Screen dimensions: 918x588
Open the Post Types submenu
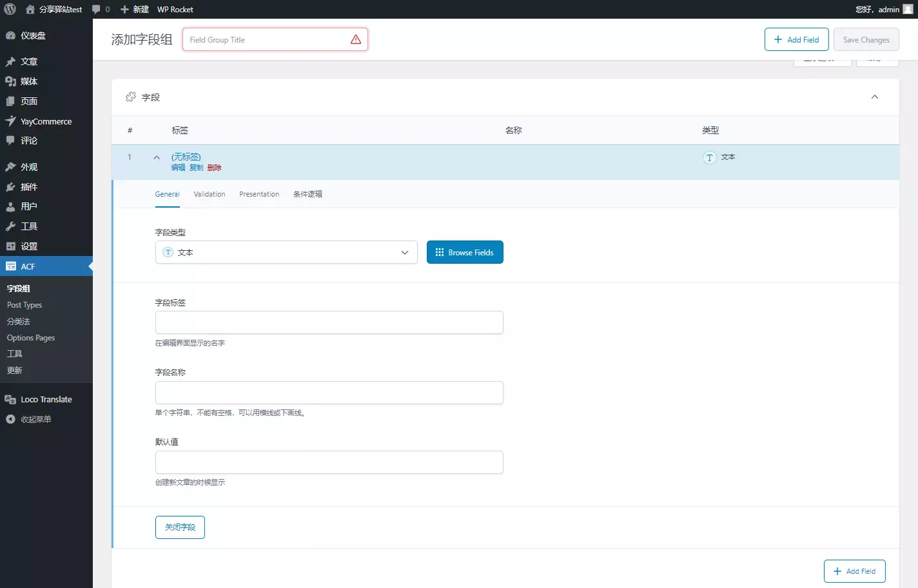(x=24, y=305)
